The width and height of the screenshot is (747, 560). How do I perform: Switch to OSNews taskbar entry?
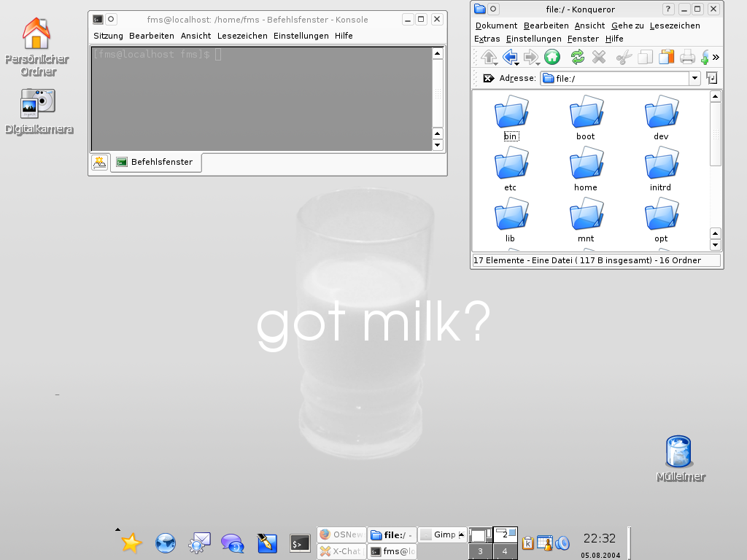[x=342, y=534]
